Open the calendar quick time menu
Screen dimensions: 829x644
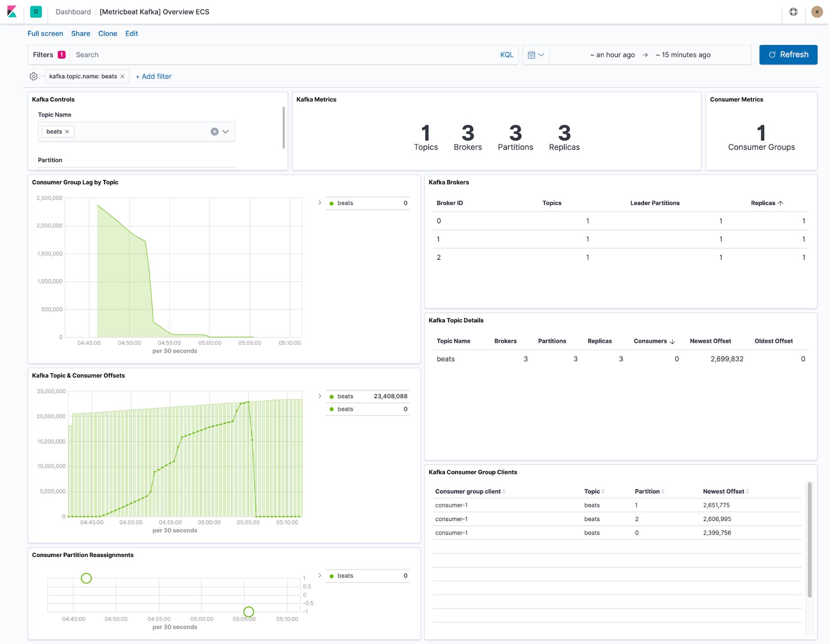[x=536, y=55]
